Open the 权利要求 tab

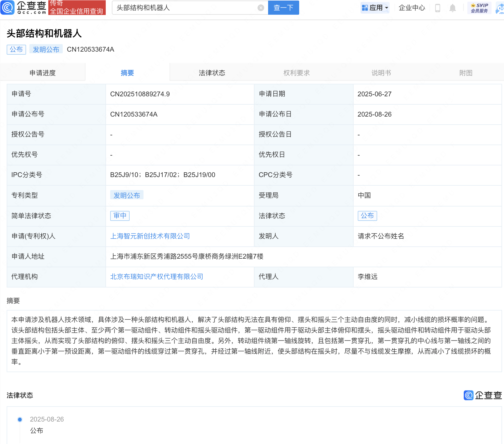(x=296, y=73)
